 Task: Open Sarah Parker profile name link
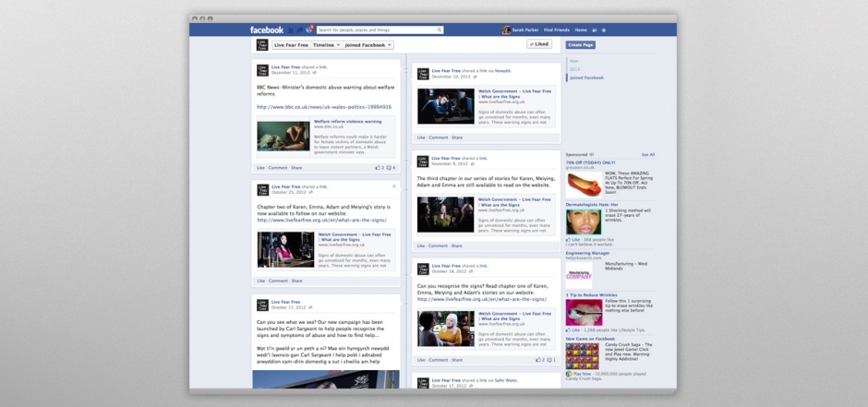(x=525, y=30)
